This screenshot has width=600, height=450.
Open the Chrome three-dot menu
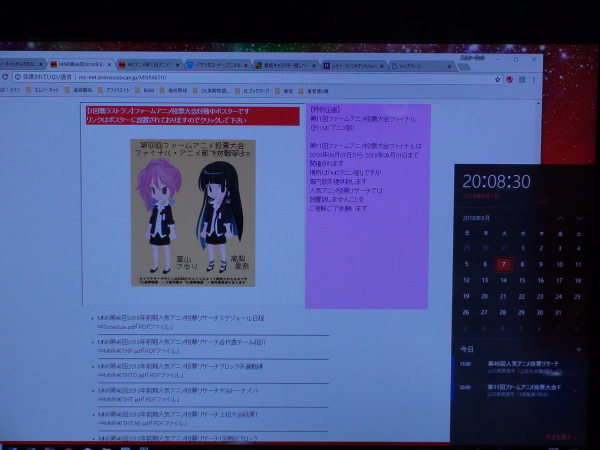[533, 80]
